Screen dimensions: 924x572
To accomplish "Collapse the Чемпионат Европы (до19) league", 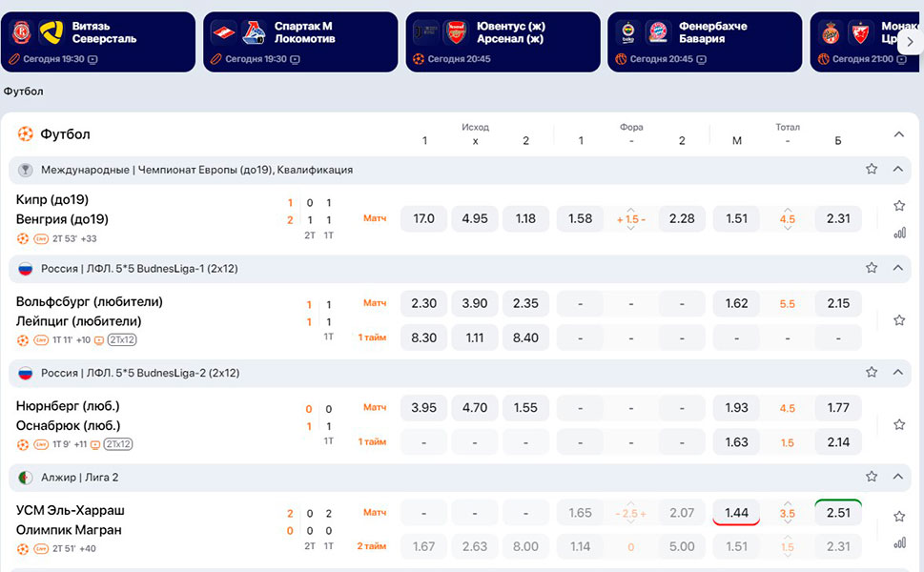I will [897, 170].
